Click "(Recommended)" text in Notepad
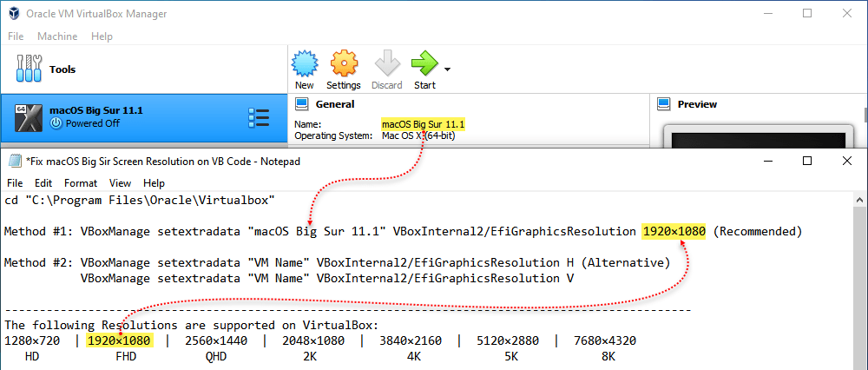The image size is (868, 370). coord(757,231)
